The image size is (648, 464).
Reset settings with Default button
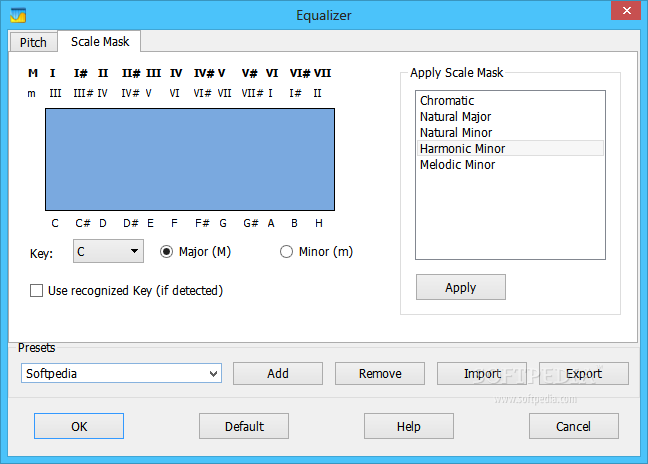tap(244, 426)
